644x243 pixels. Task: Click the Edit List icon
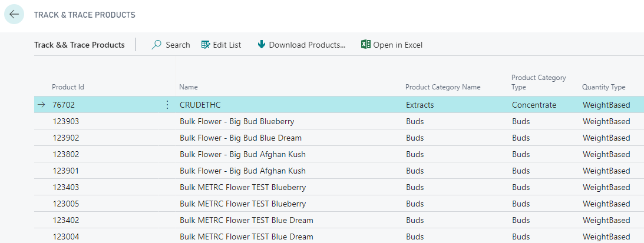tap(206, 45)
